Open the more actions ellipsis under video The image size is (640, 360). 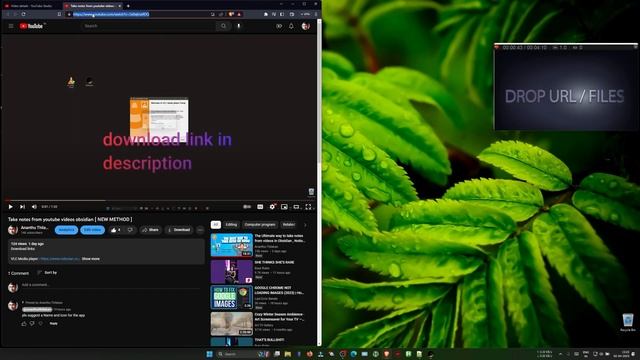[x=200, y=230]
